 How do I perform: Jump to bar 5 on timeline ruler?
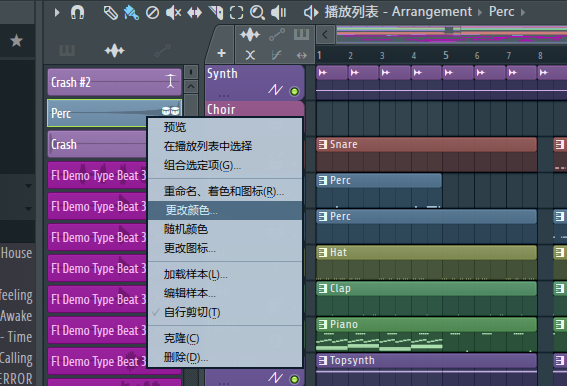pyautogui.click(x=446, y=55)
